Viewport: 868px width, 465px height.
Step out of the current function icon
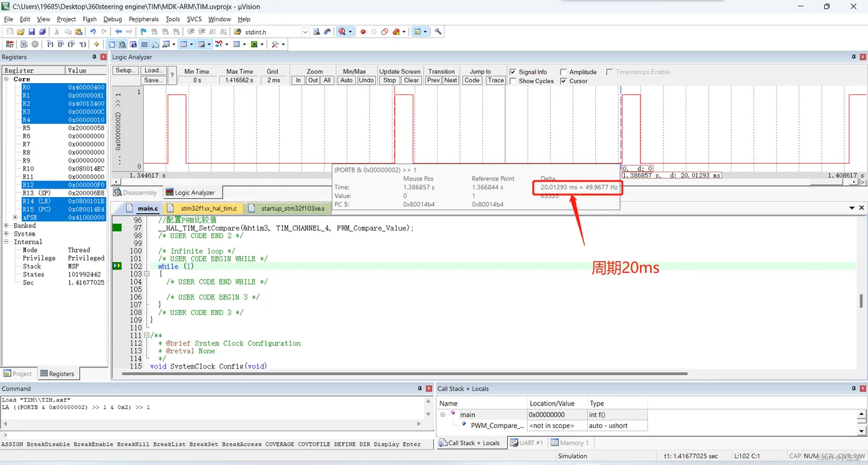71,45
